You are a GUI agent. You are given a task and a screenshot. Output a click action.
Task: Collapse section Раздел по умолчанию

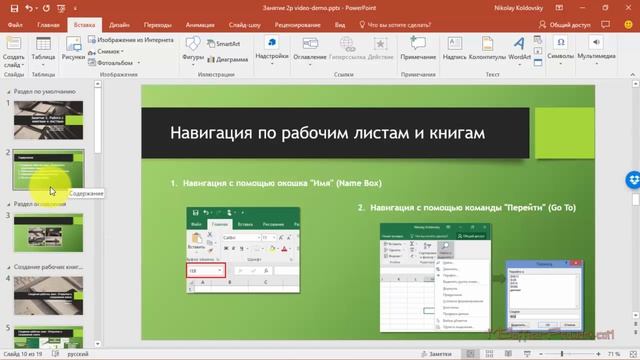pyautogui.click(x=9, y=92)
